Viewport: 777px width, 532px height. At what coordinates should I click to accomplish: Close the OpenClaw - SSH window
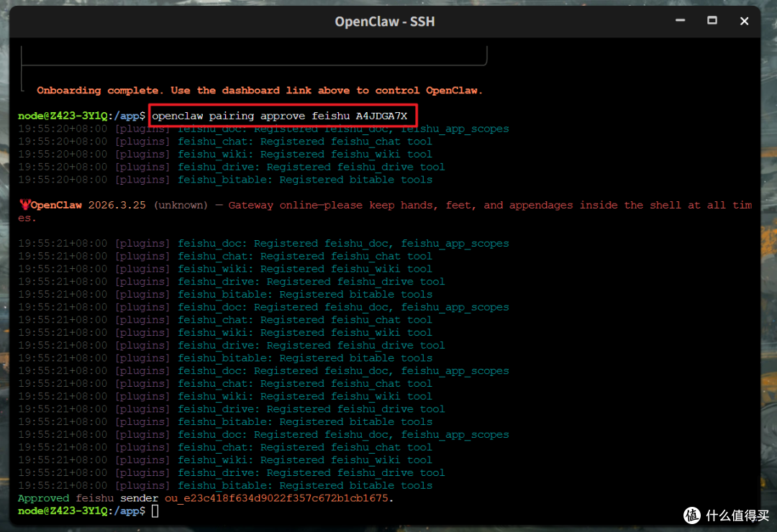pyautogui.click(x=744, y=21)
